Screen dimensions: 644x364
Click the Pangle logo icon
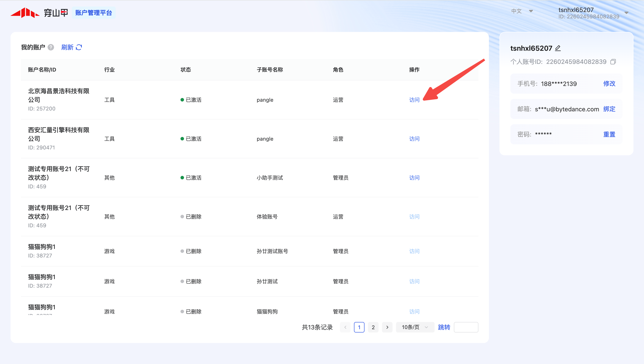(x=25, y=12)
